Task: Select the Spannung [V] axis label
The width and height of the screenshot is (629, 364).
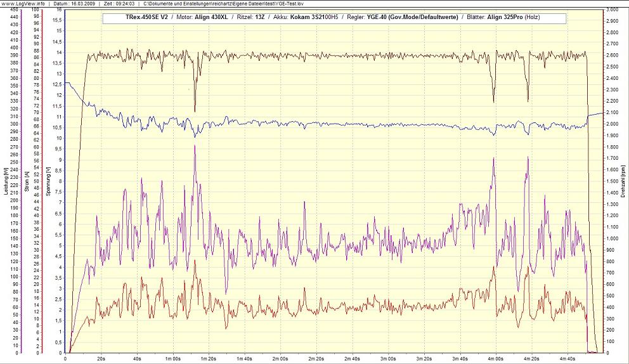Action: (48, 181)
